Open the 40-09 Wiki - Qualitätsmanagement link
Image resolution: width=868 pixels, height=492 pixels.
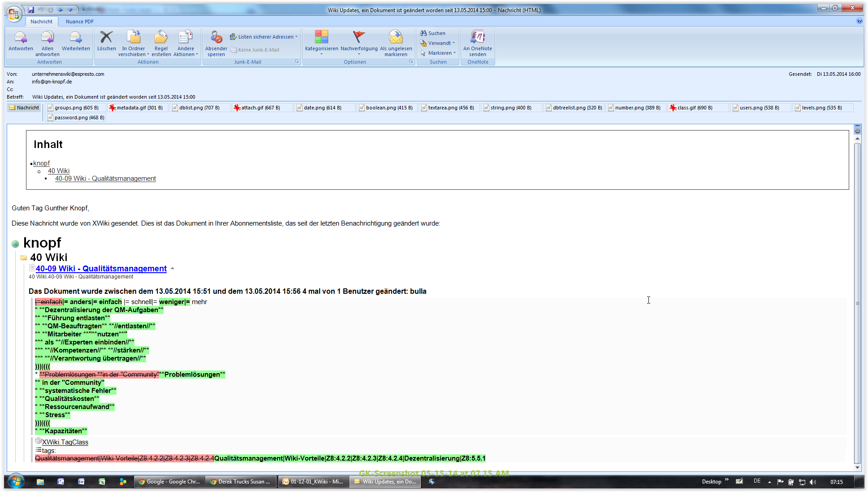(x=101, y=268)
